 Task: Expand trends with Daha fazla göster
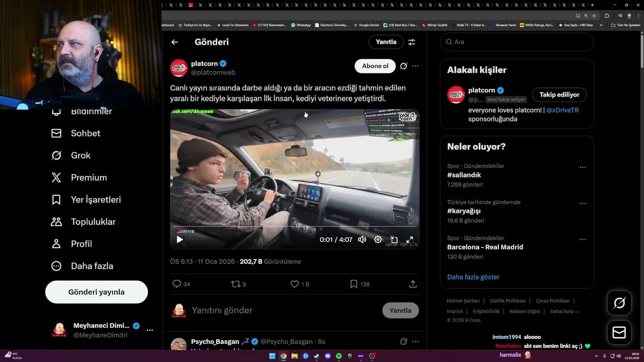tap(473, 277)
